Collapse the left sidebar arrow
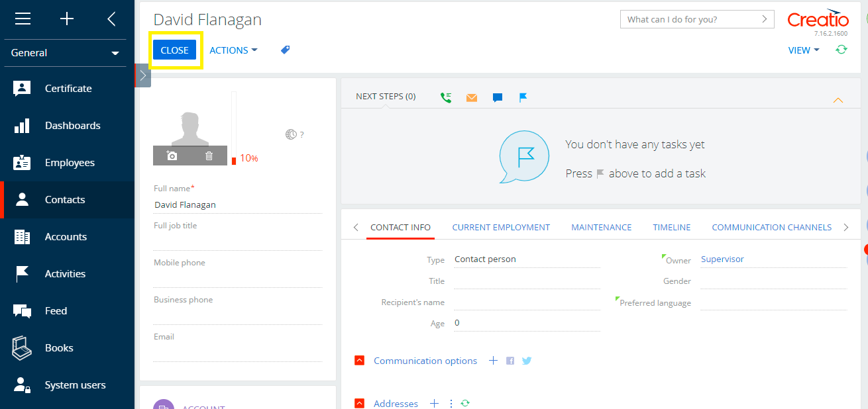 pos(111,19)
